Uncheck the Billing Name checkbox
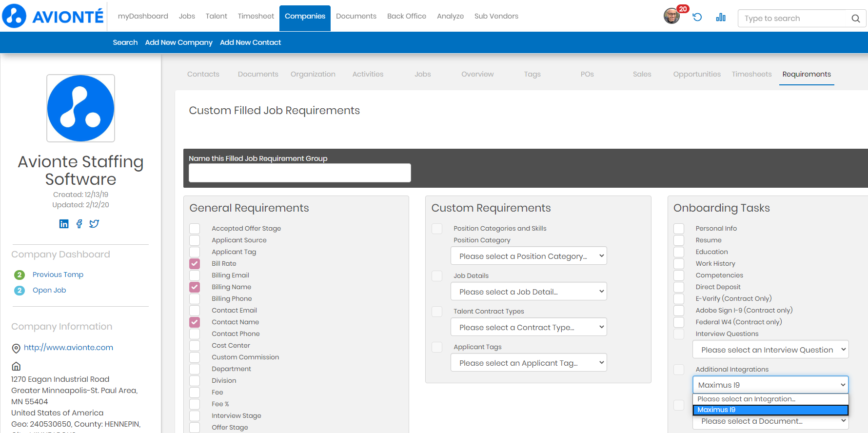This screenshot has width=868, height=433. pyautogui.click(x=195, y=287)
